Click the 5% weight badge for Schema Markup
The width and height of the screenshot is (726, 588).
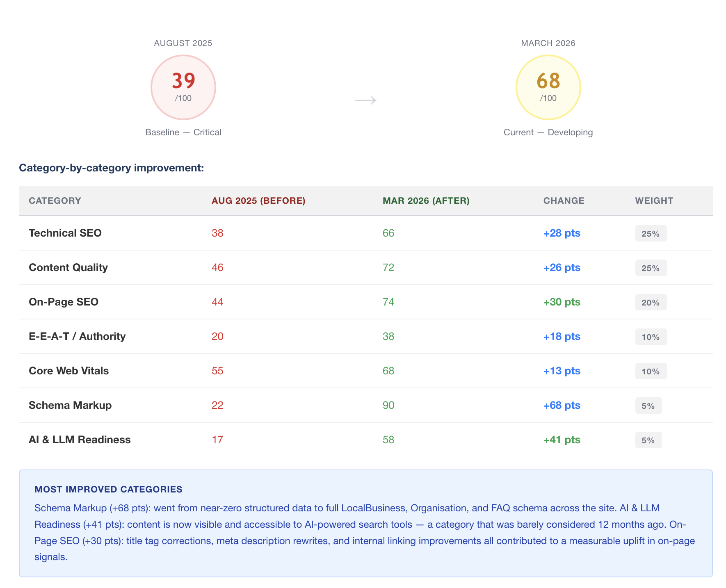(648, 406)
